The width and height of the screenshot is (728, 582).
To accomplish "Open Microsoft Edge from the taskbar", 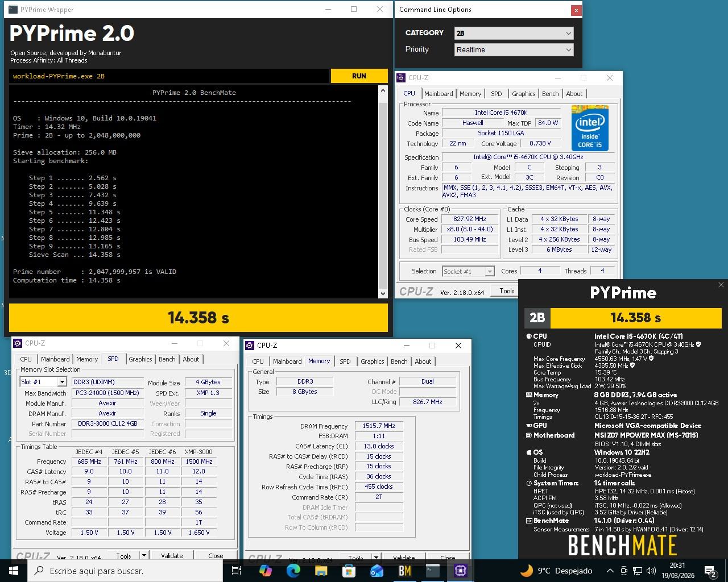I will pos(293,570).
